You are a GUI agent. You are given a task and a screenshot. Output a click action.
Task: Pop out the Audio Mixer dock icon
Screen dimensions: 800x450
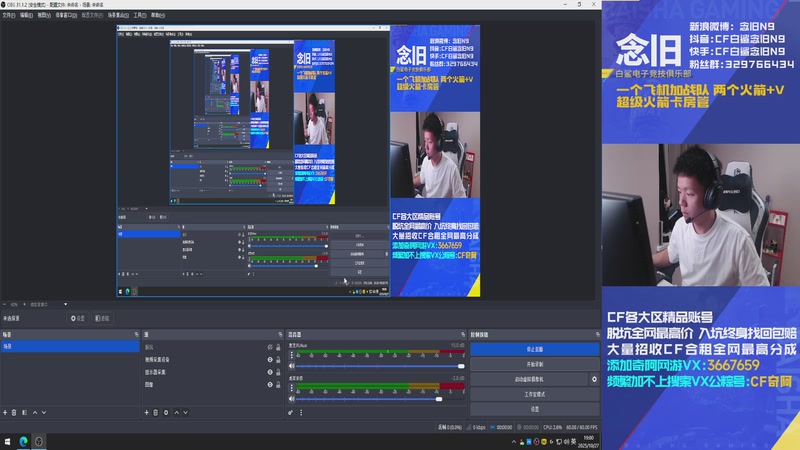pos(463,335)
